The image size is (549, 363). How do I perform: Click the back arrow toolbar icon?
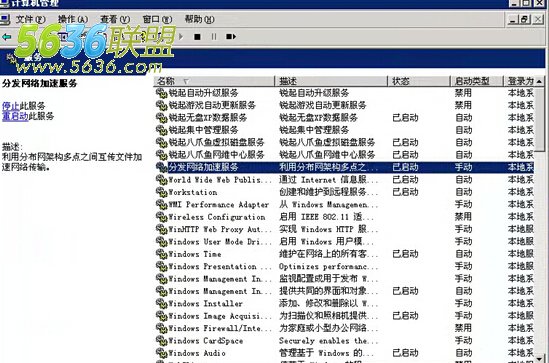coord(7,36)
